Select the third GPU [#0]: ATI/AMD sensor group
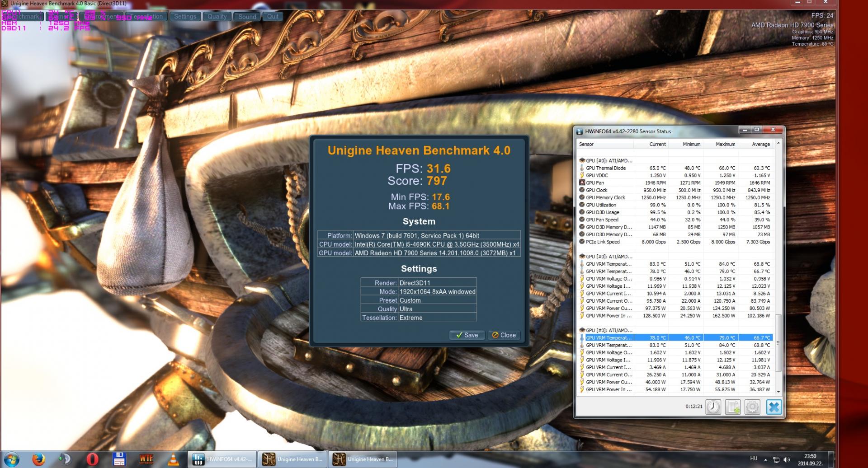 click(x=675, y=330)
